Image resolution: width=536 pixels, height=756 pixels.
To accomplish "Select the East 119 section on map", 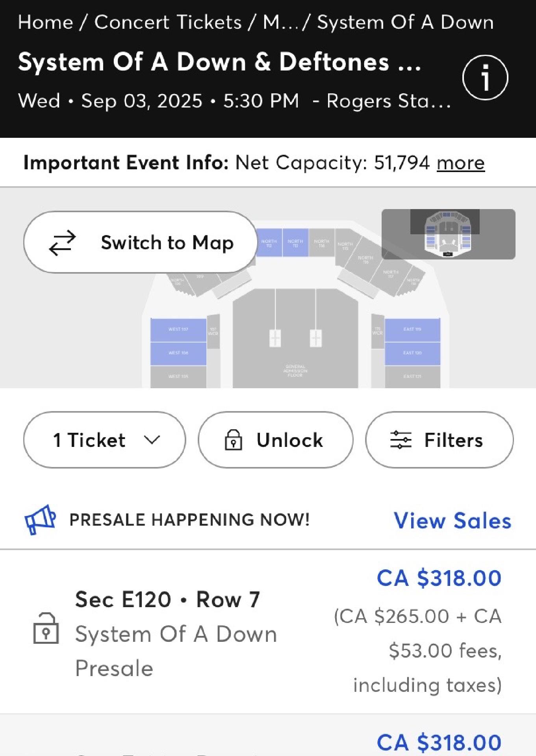I will [x=412, y=330].
